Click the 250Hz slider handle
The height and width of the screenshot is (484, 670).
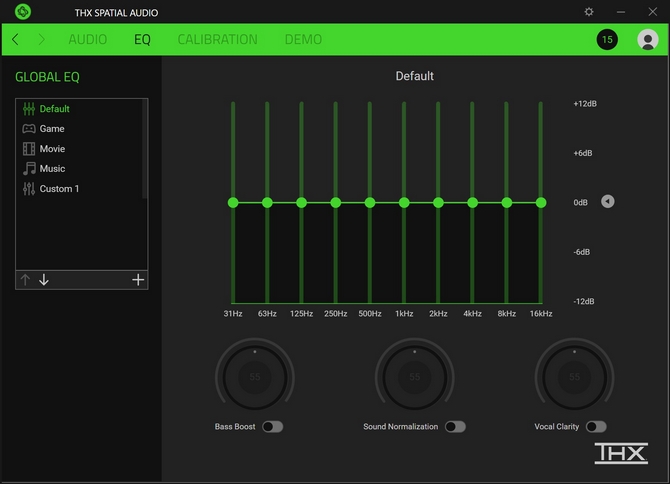tap(335, 202)
